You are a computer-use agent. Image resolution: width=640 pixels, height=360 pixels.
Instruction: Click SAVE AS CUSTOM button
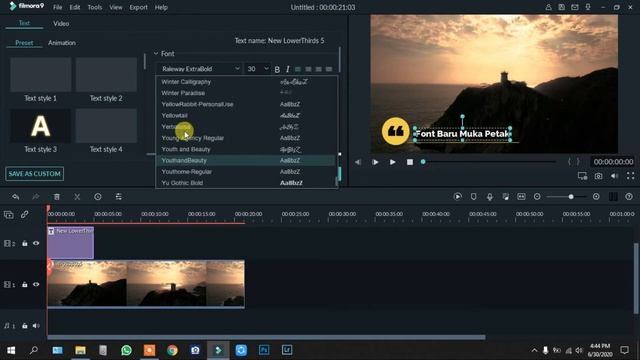pyautogui.click(x=35, y=174)
